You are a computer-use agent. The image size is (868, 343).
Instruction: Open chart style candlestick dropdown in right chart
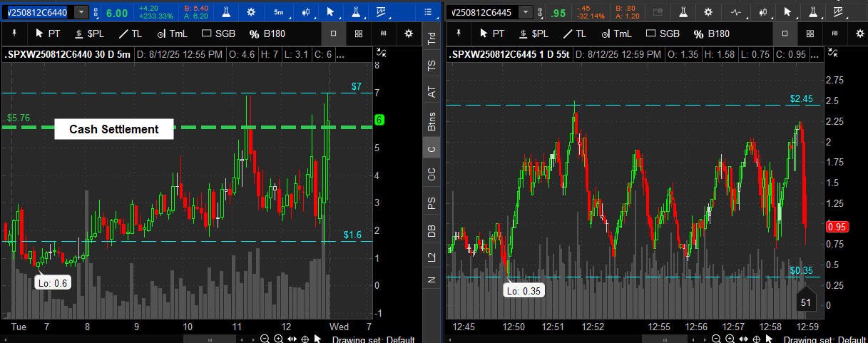762,12
